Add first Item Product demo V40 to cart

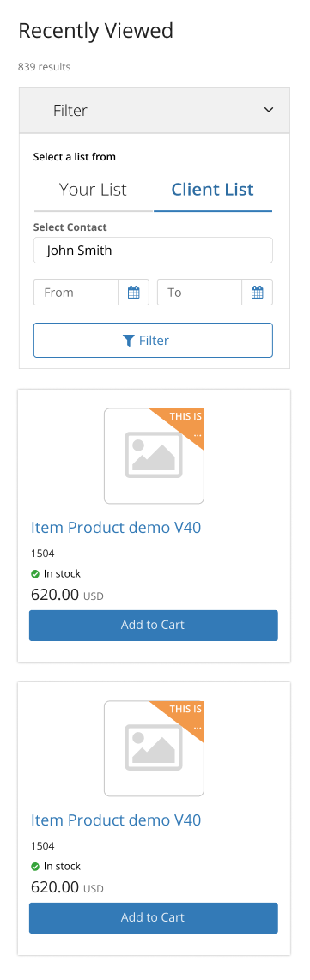click(x=153, y=625)
